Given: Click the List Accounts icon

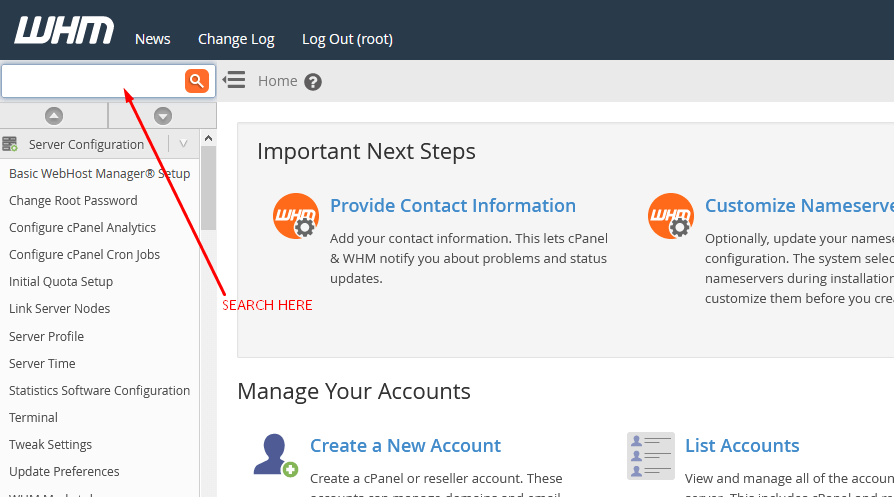Looking at the screenshot, I should (651, 455).
